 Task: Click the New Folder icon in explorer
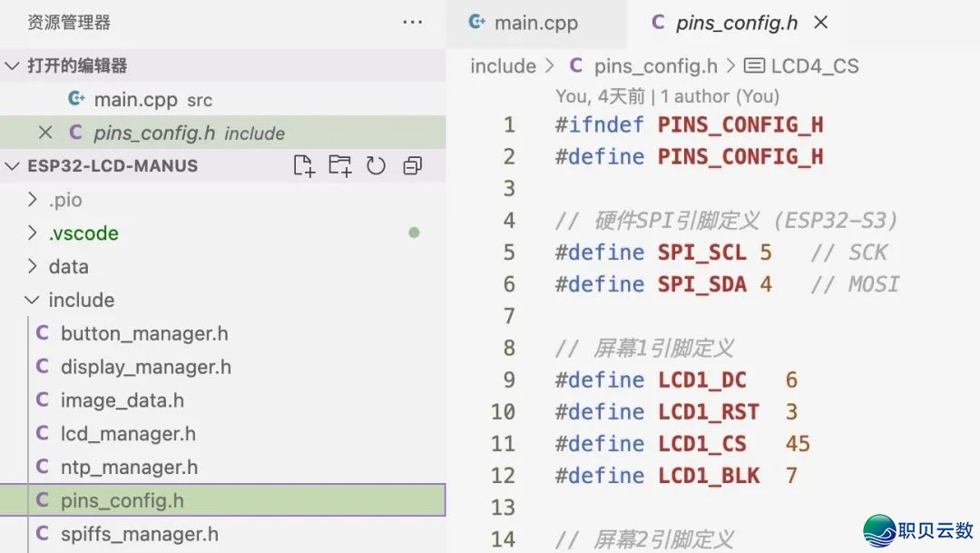click(340, 165)
